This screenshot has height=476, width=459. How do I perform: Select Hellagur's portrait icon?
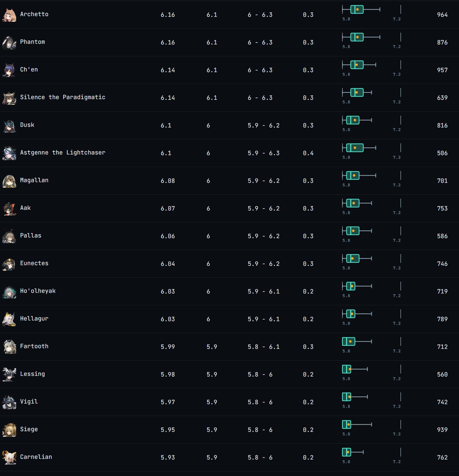click(x=9, y=319)
